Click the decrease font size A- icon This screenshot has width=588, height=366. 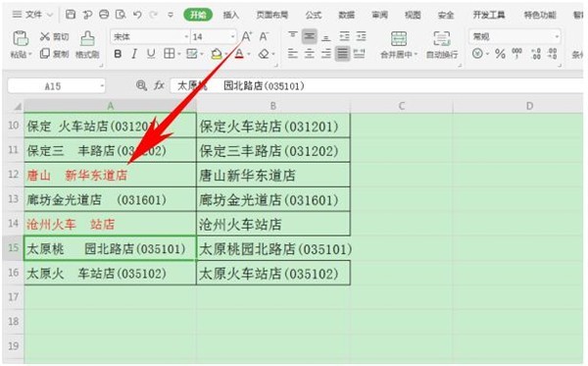coord(264,36)
